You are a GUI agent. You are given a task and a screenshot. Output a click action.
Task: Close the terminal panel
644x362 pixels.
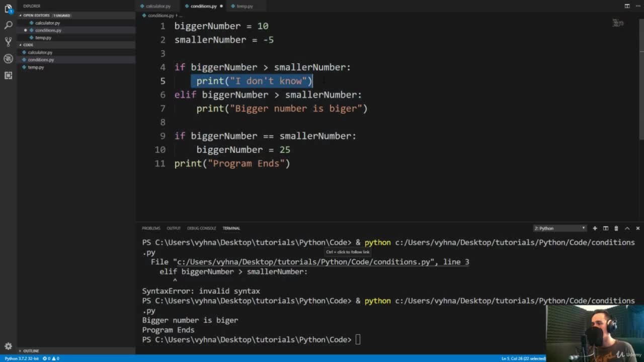pos(637,228)
